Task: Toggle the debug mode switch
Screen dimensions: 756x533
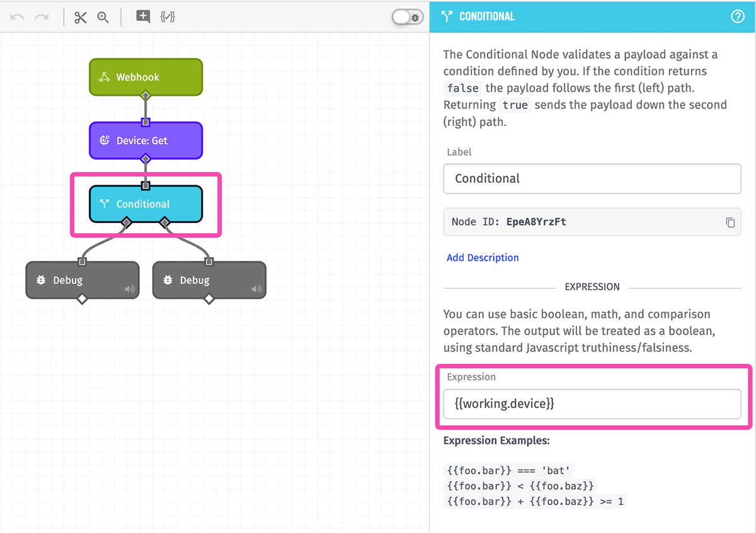Action: (408, 17)
